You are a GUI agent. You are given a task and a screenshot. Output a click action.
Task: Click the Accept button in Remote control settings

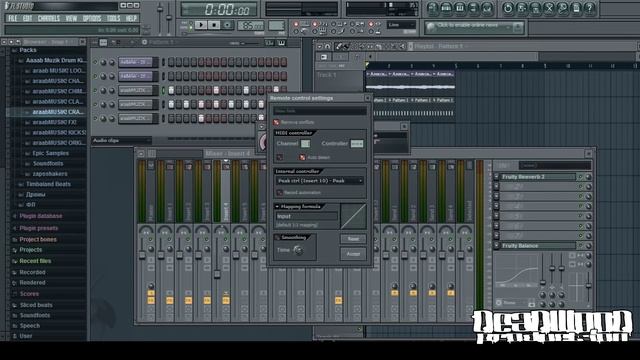click(353, 254)
